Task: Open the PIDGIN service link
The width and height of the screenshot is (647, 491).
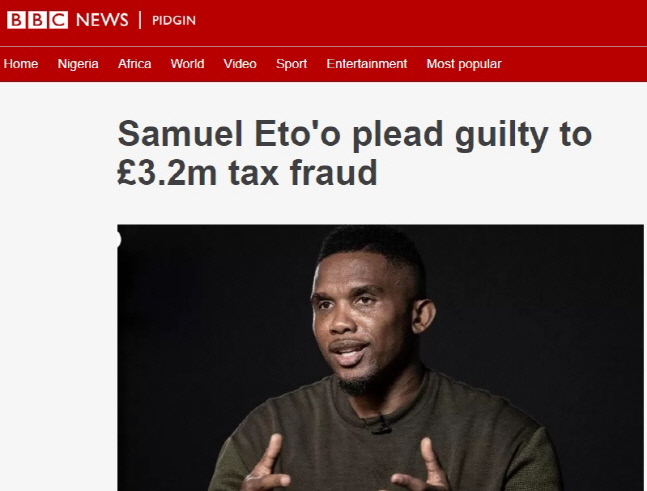Action: [173, 21]
